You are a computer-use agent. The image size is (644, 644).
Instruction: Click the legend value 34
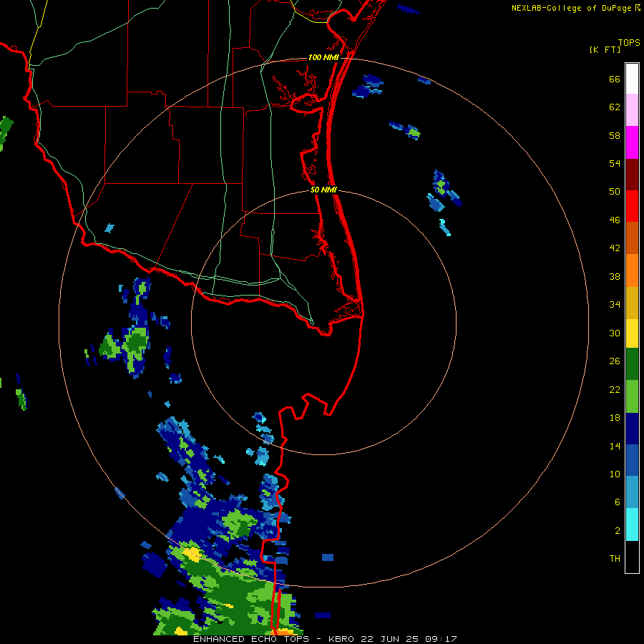(615, 305)
